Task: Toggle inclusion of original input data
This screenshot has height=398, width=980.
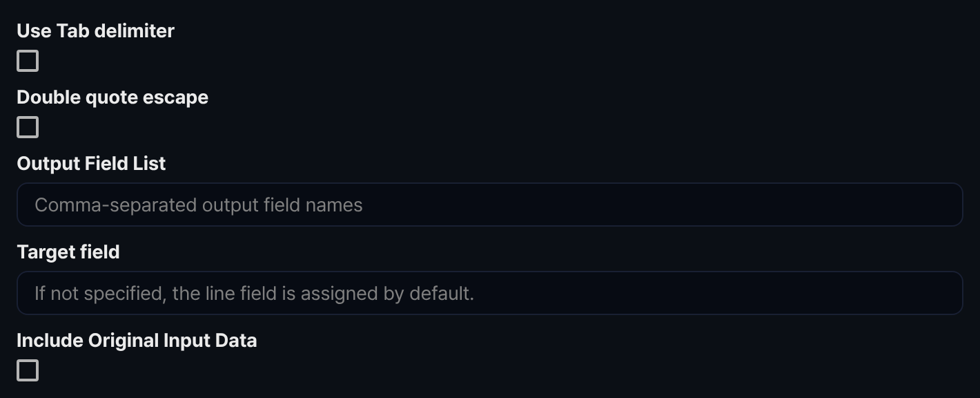Action: (x=28, y=370)
